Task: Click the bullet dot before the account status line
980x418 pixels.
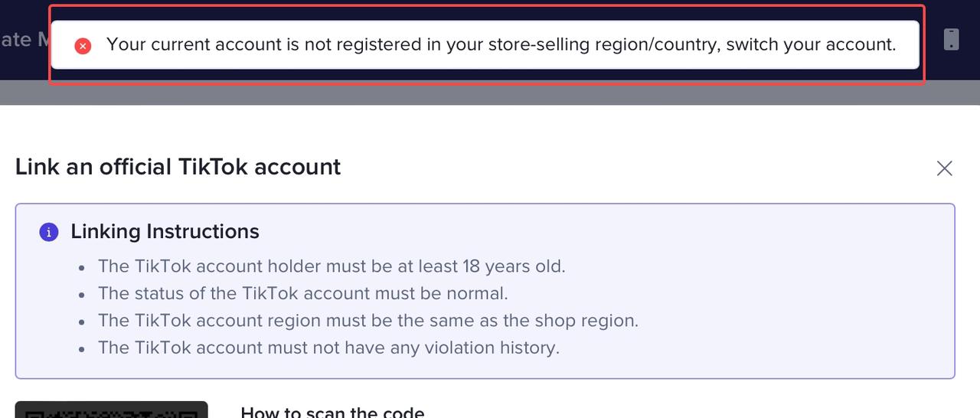Action: pyautogui.click(x=82, y=296)
